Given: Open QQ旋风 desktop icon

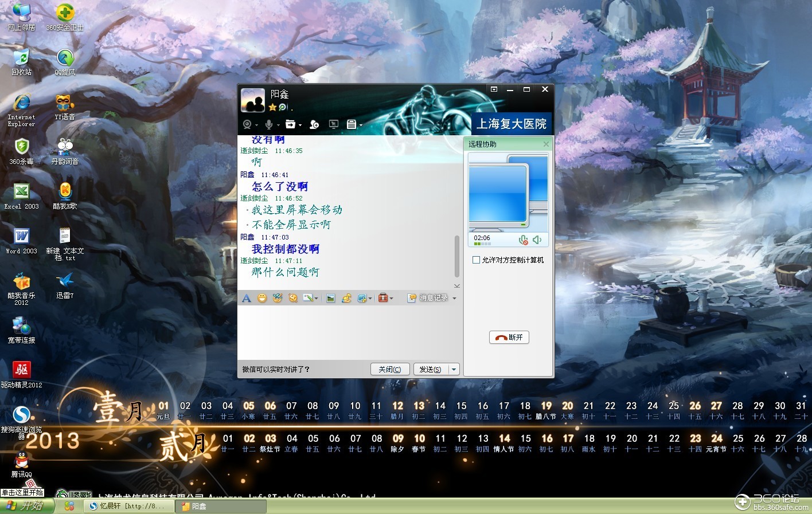Looking at the screenshot, I should [x=65, y=62].
